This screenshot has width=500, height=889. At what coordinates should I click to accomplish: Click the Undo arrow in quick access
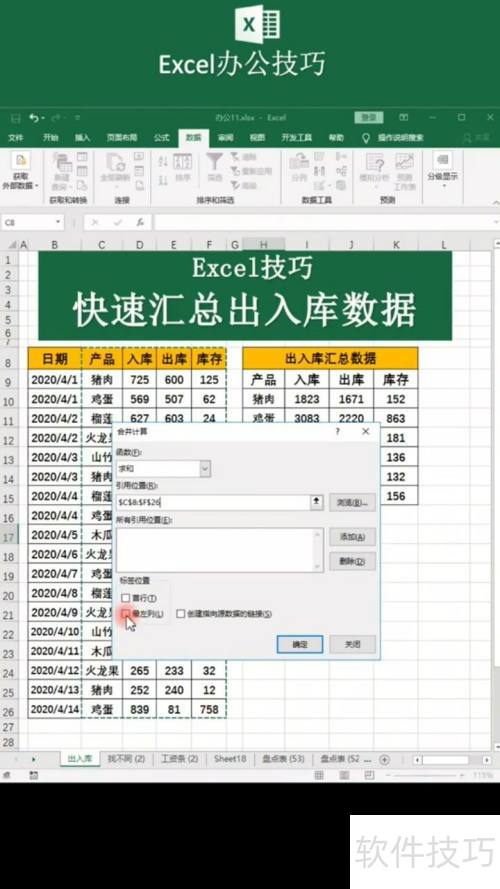pos(34,118)
